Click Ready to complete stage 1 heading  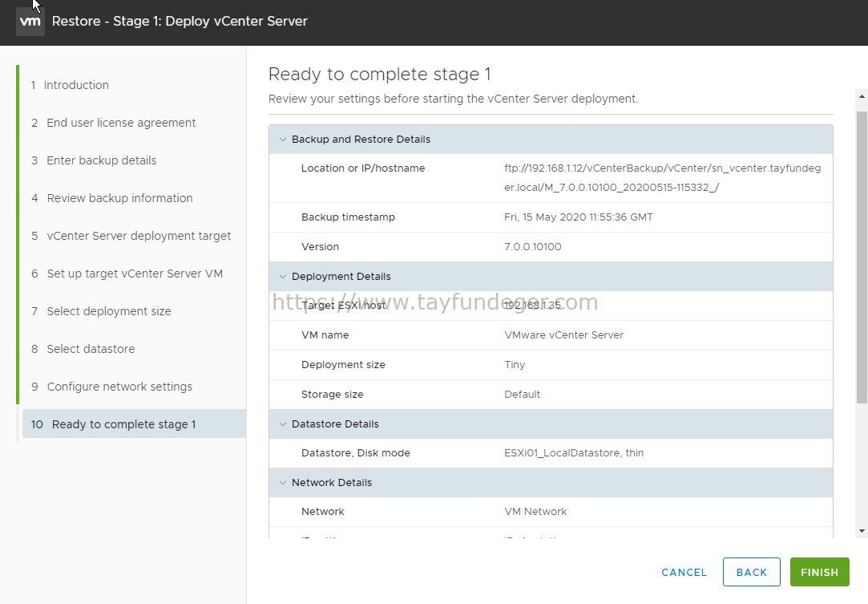(x=379, y=75)
